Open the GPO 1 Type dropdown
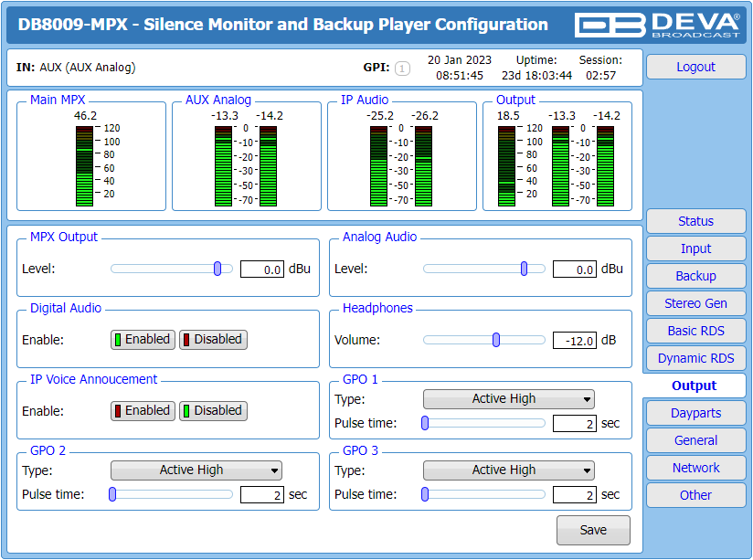The image size is (753, 560). click(509, 399)
